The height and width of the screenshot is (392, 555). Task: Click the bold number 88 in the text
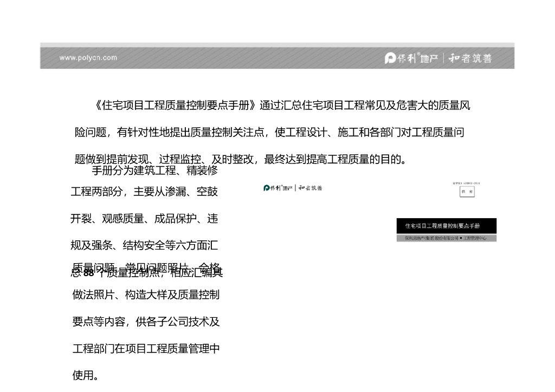tap(89, 272)
